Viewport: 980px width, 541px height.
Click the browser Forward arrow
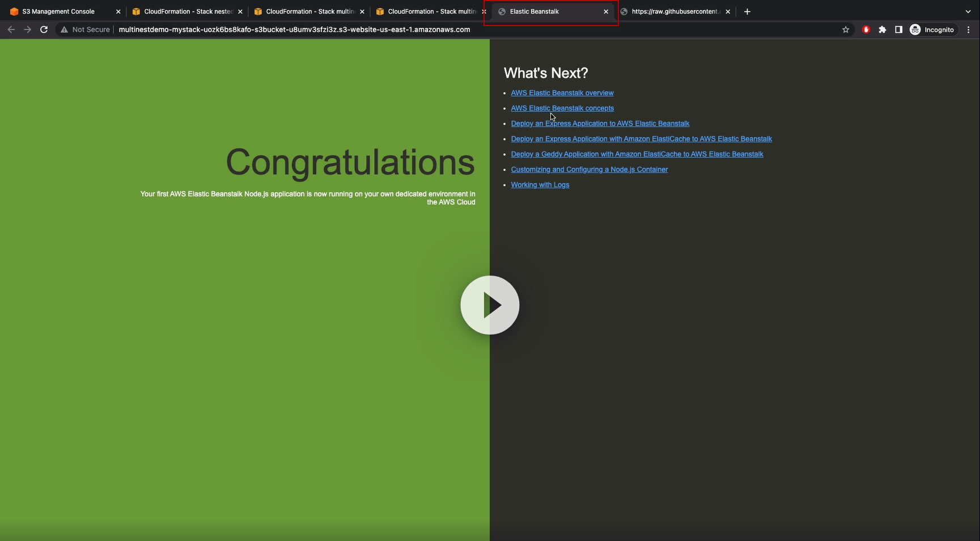tap(27, 29)
